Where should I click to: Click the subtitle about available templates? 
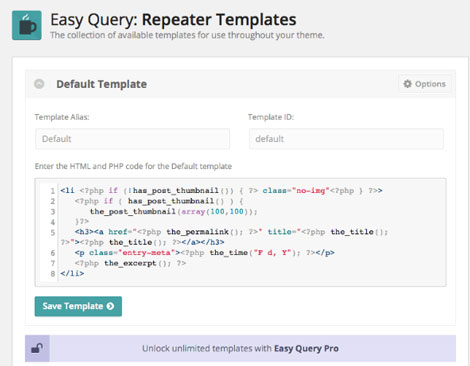[187, 35]
